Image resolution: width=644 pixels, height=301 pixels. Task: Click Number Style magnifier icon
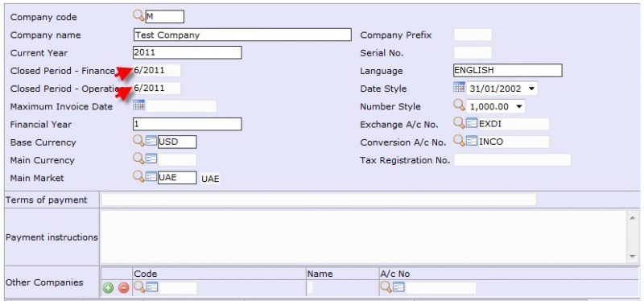(x=459, y=105)
